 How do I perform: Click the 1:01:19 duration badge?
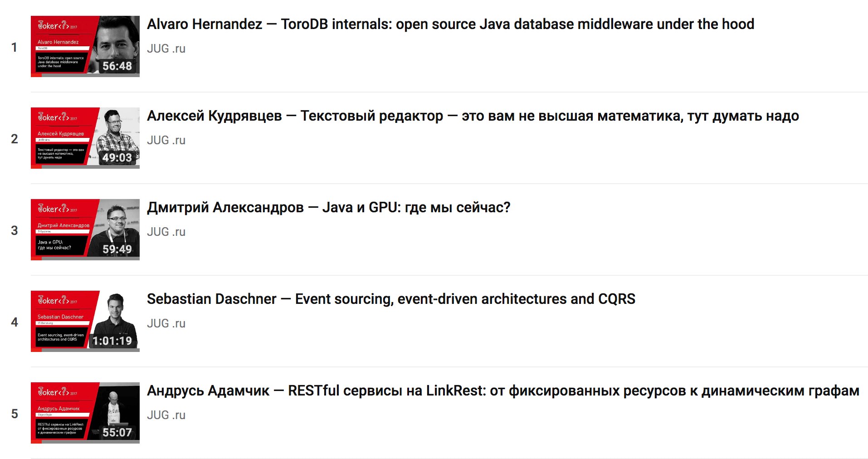coord(112,341)
